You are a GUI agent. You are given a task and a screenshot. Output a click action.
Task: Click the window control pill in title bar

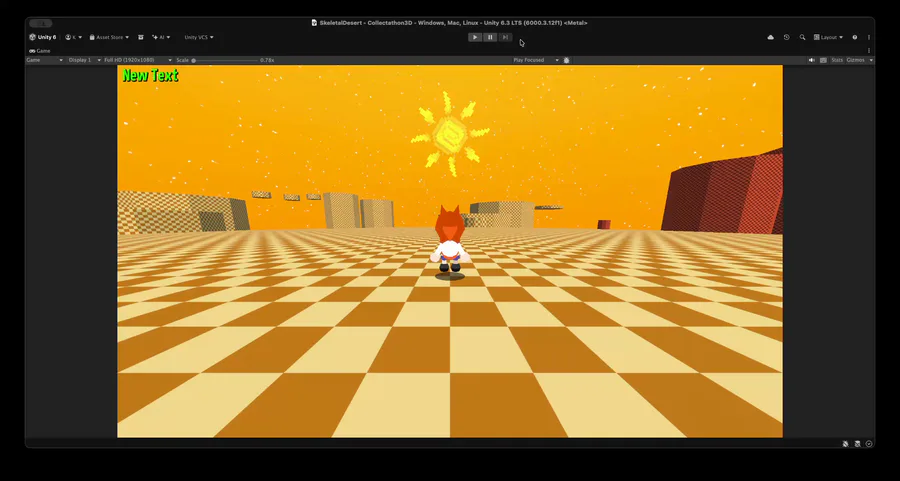(x=40, y=24)
